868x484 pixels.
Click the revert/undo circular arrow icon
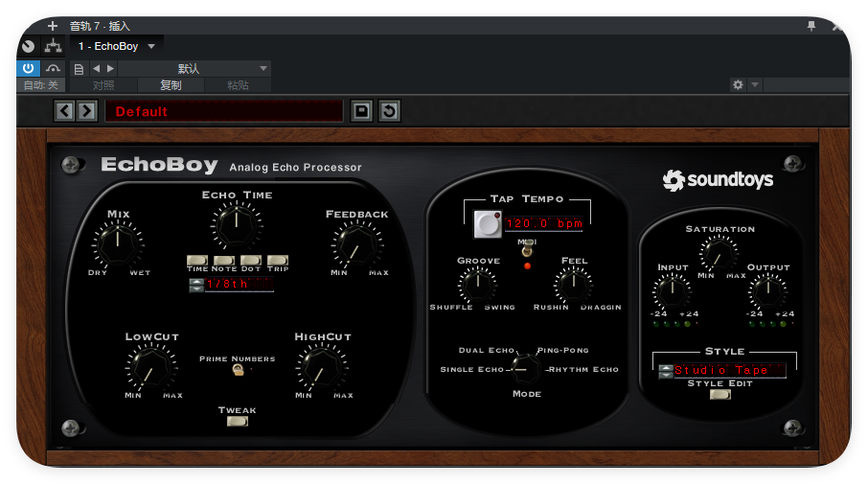point(389,111)
